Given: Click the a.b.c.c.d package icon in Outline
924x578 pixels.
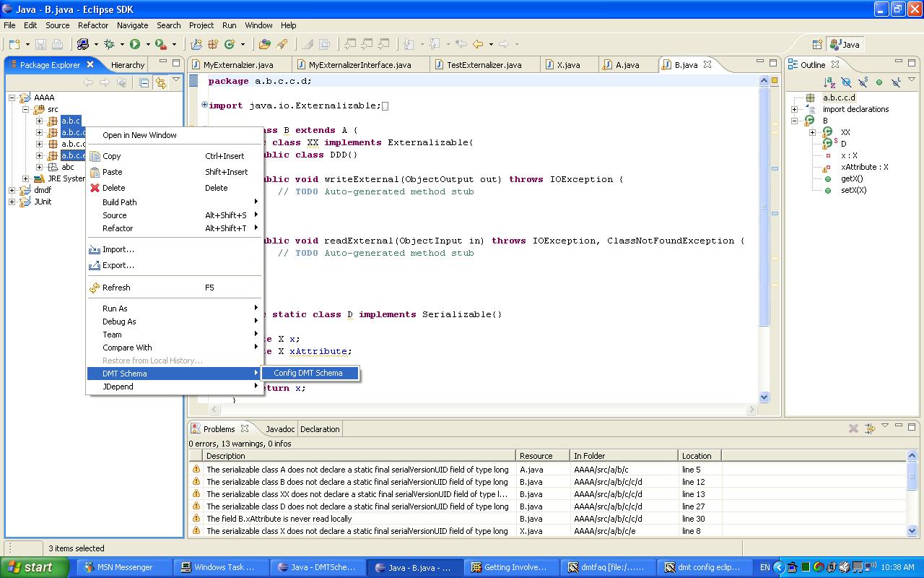Looking at the screenshot, I should point(811,98).
